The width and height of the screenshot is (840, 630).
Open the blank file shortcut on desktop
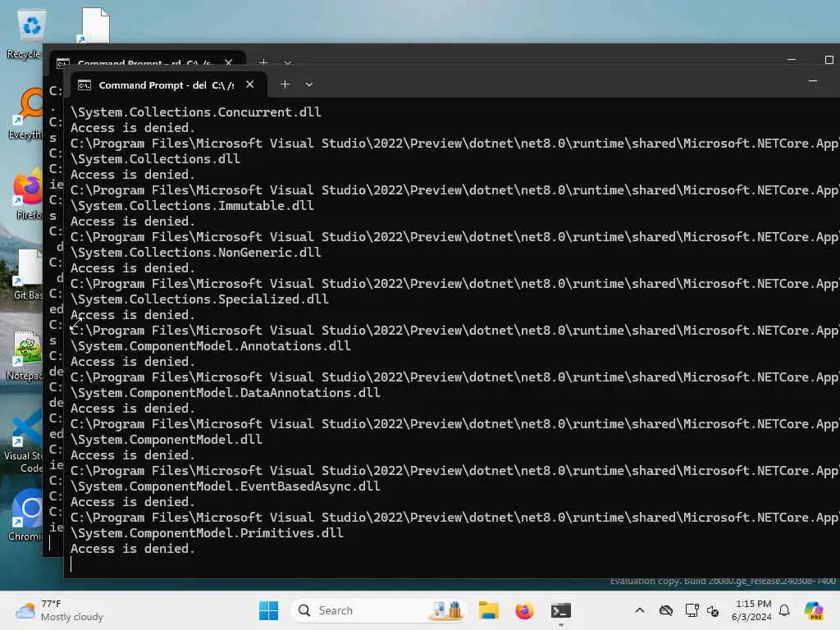tap(95, 25)
